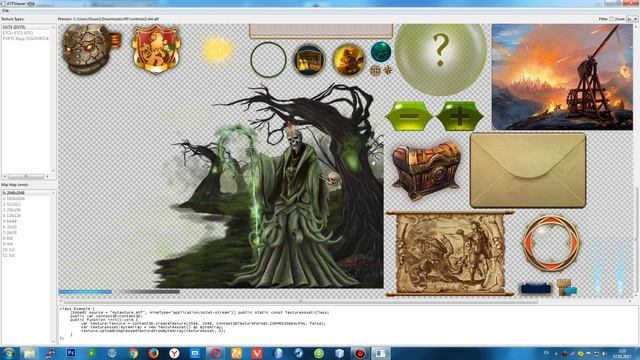Click the preview's horizontal scrollbar thumb
This screenshot has height=360, width=640.
(301, 301)
